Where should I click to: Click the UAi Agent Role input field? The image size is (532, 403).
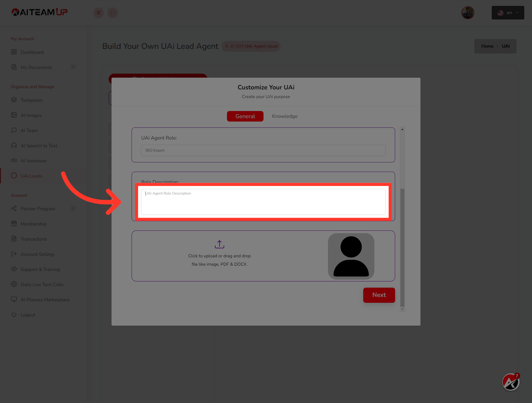[x=263, y=150]
